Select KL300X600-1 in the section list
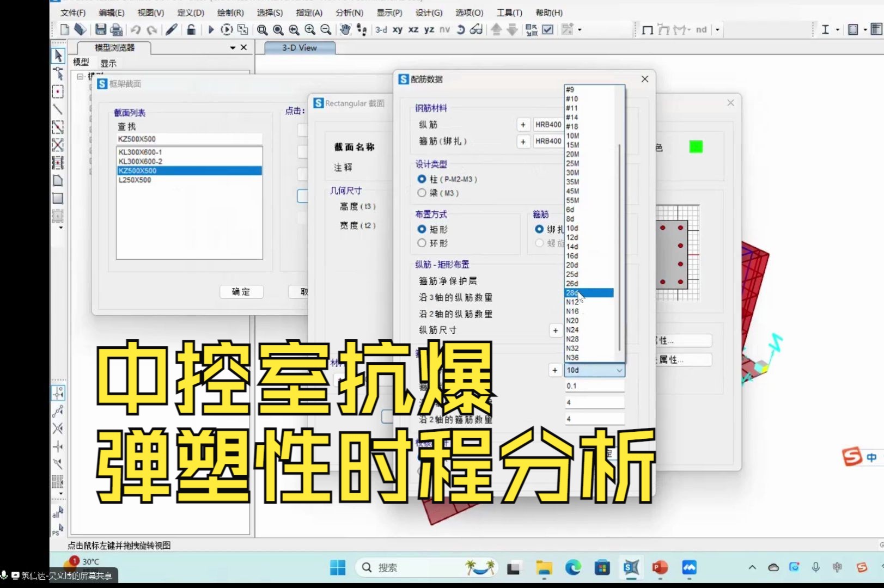 tap(190, 152)
